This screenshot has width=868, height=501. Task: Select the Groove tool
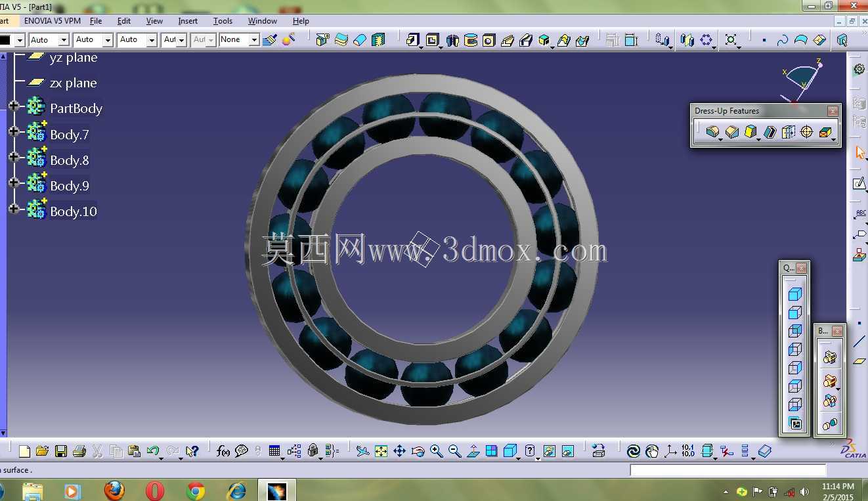coord(471,40)
